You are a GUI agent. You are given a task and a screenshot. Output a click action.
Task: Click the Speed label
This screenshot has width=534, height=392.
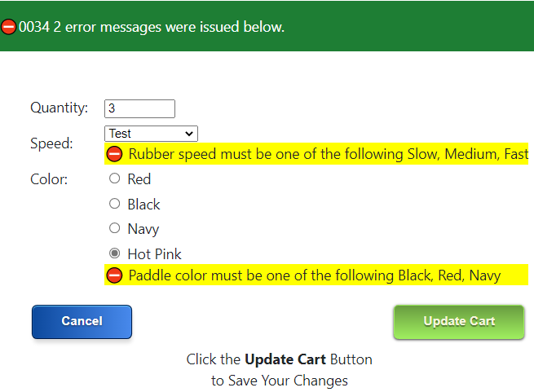tap(51, 143)
